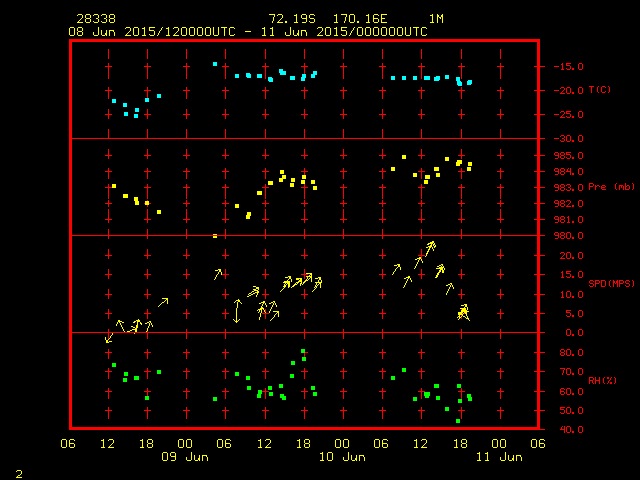
Task: Click the 1M label in the header
Action: [x=436, y=19]
